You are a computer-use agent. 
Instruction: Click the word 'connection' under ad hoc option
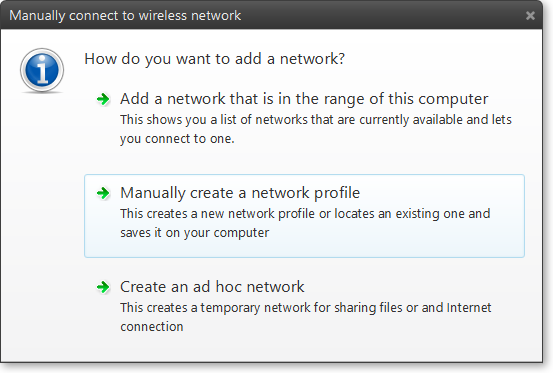152,327
